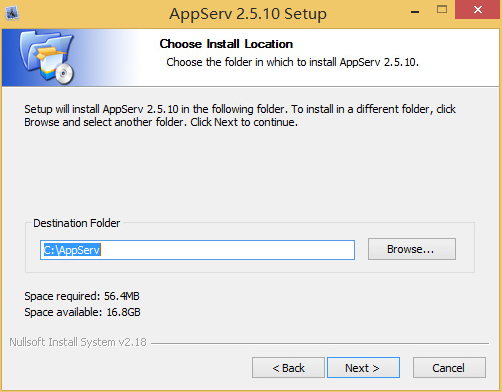Click the grayed-out maximize window button
502x392 pixels.
coord(442,10)
